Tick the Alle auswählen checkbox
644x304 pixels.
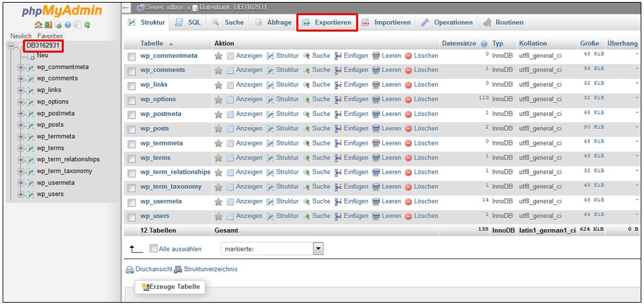click(153, 249)
